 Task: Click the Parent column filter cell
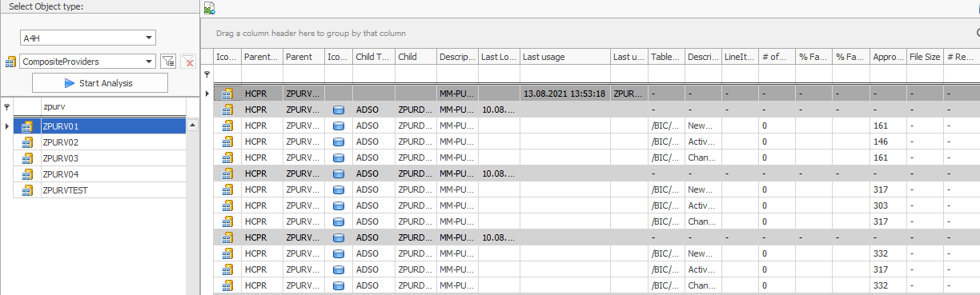click(x=303, y=74)
